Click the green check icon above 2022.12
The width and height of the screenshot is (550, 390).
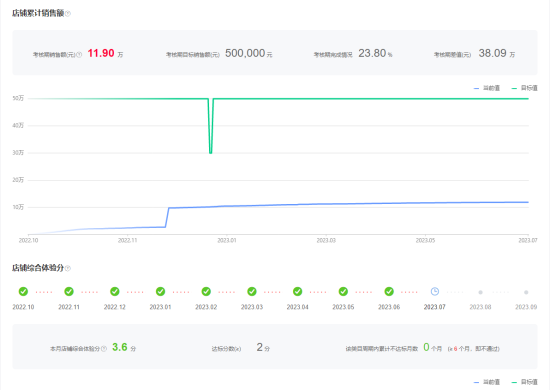pos(115,291)
